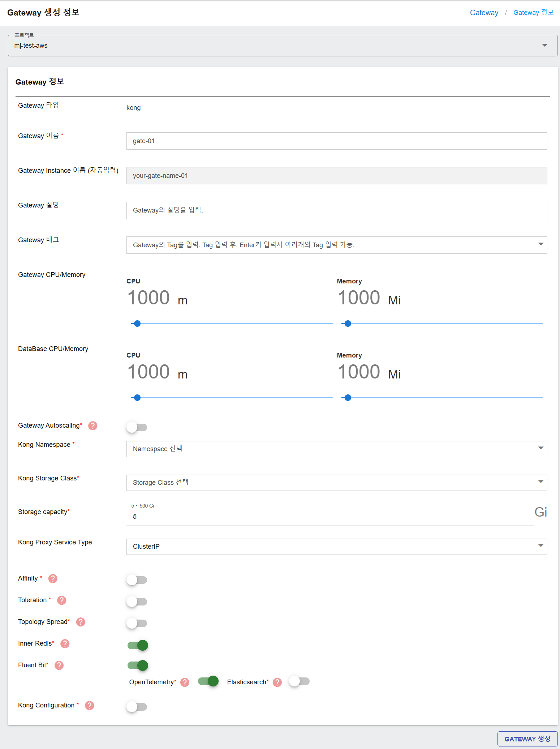This screenshot has height=749, width=560.
Task: Open help icon next to Topology Spread
Action: tap(81, 622)
